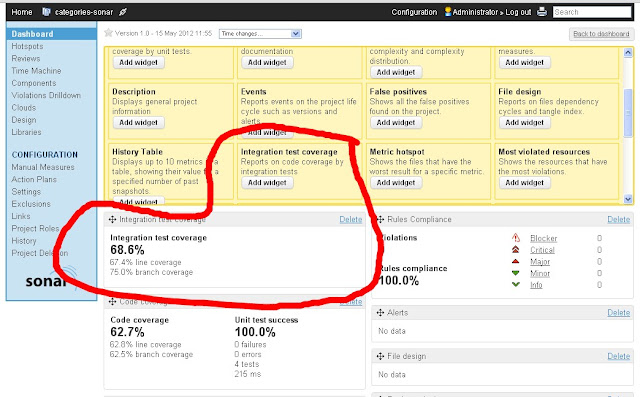Open Links in the sidebar
This screenshot has width=640, height=397.
pos(21,216)
